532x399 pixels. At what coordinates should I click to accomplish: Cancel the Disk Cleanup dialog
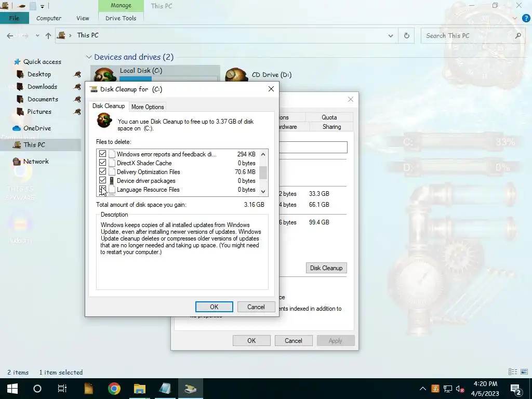(256, 307)
